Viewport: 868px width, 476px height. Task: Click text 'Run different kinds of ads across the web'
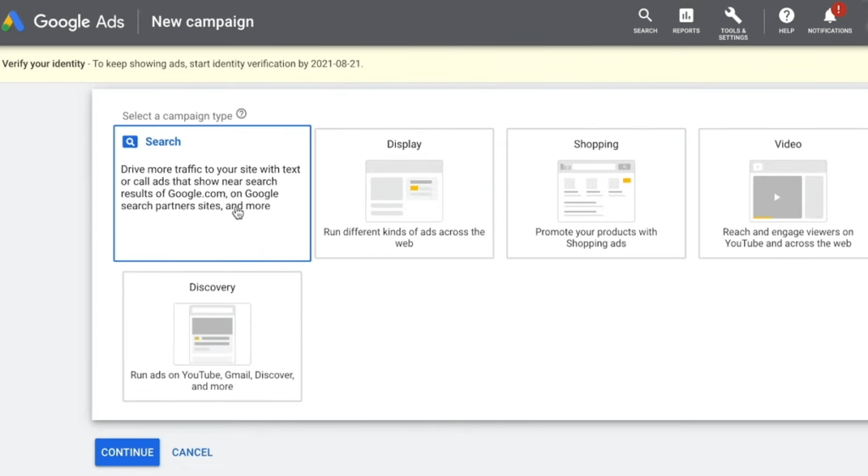(x=404, y=238)
